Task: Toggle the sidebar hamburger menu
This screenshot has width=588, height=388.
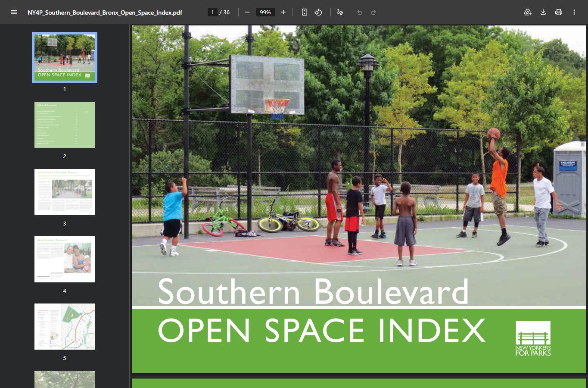Action: pyautogui.click(x=14, y=12)
